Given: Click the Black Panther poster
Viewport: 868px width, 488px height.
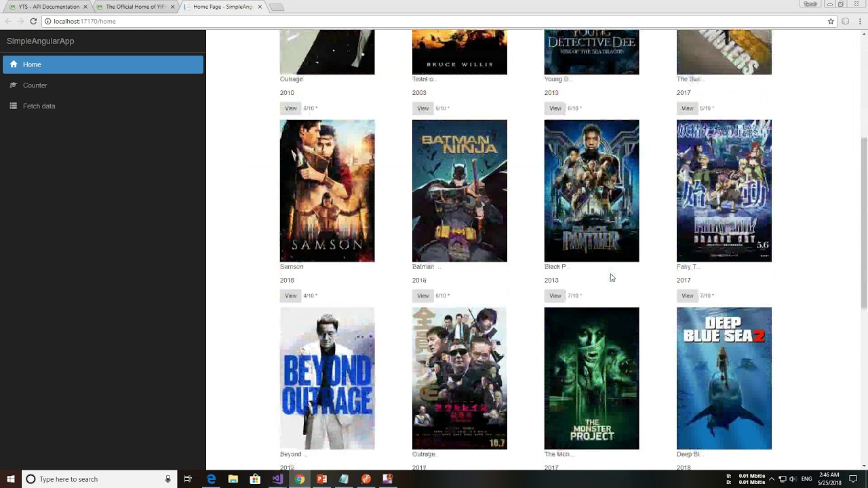Looking at the screenshot, I should tap(591, 191).
